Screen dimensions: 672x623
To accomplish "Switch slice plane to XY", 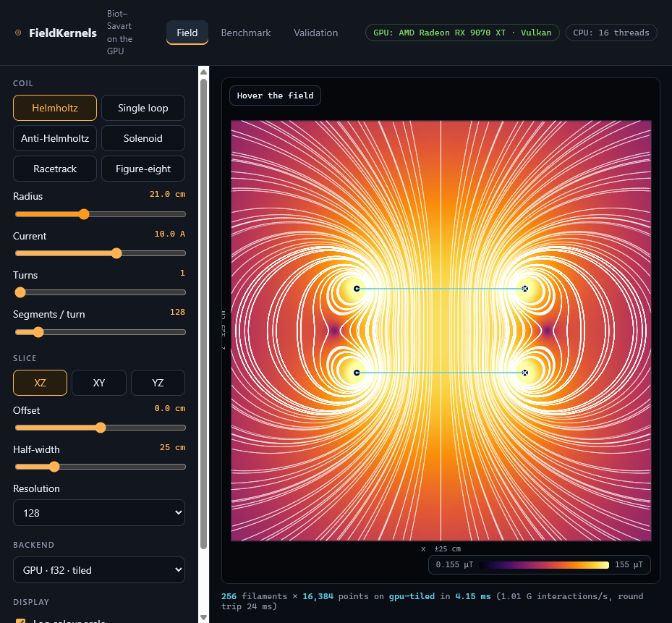I will pos(99,383).
